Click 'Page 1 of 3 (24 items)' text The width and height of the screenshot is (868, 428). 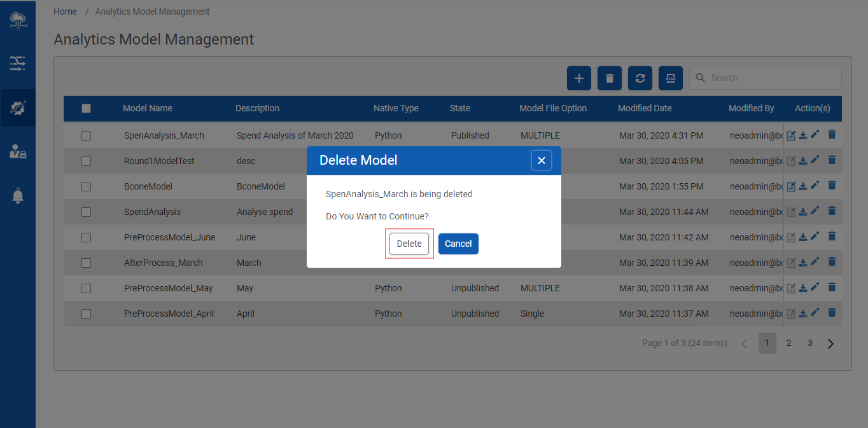[x=685, y=343]
